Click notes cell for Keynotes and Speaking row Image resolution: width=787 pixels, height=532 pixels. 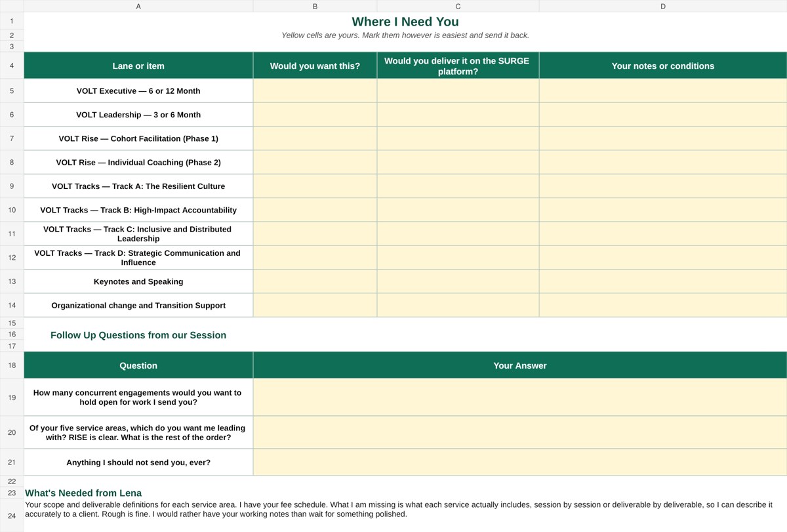pos(663,281)
